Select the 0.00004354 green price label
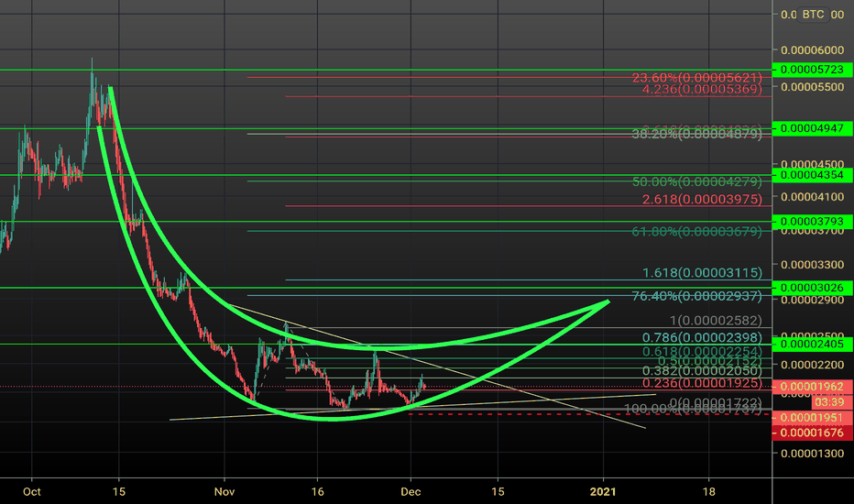Screen dimensions: 854x504 pos(812,175)
